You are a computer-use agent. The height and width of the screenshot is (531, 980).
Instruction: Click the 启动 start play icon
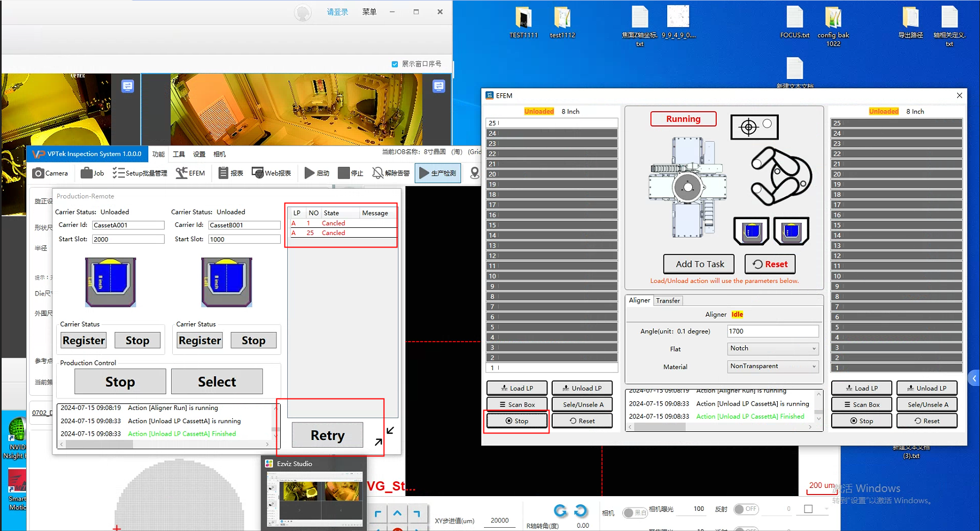click(x=310, y=173)
